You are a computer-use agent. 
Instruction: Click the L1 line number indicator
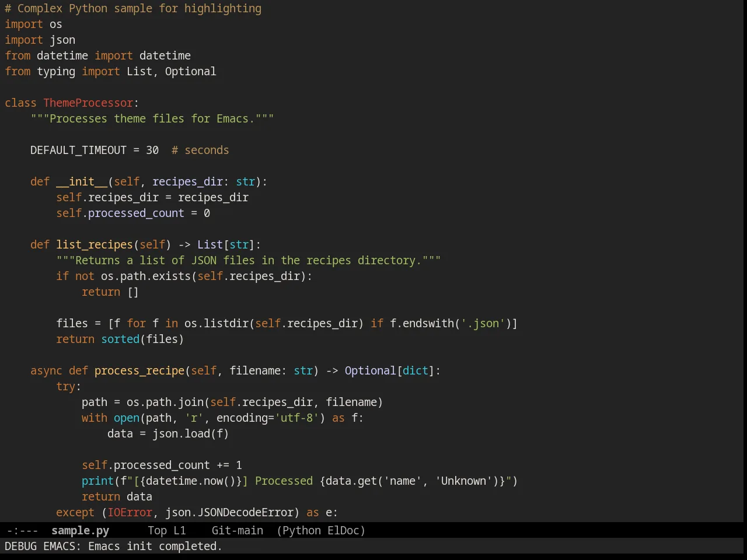[x=179, y=530]
